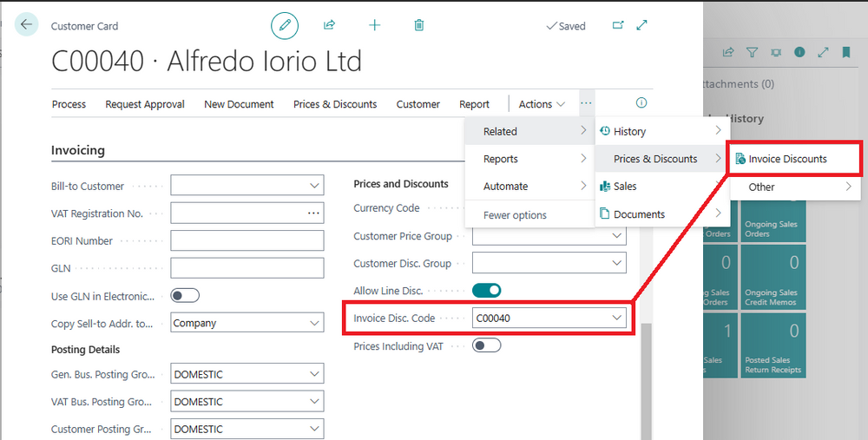Image resolution: width=868 pixels, height=440 pixels.
Task: Click the pencil edit icon
Action: 285,25
